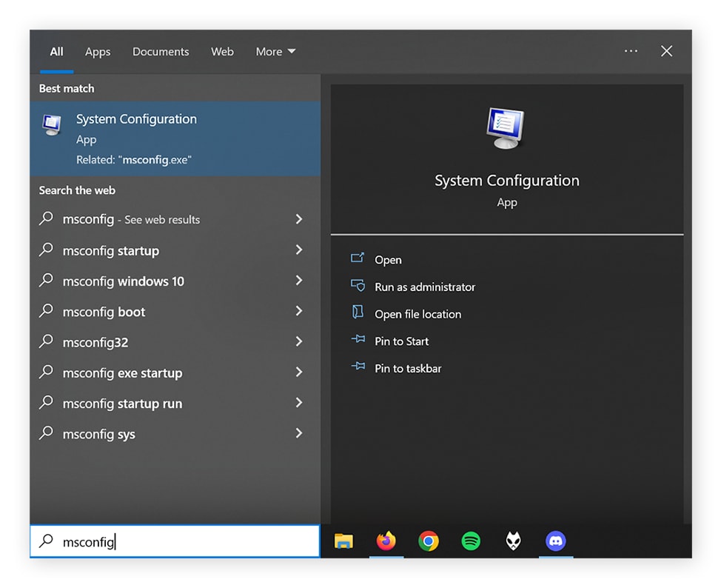
Task: Expand the msconfig windows 10 chevron
Action: click(x=299, y=280)
